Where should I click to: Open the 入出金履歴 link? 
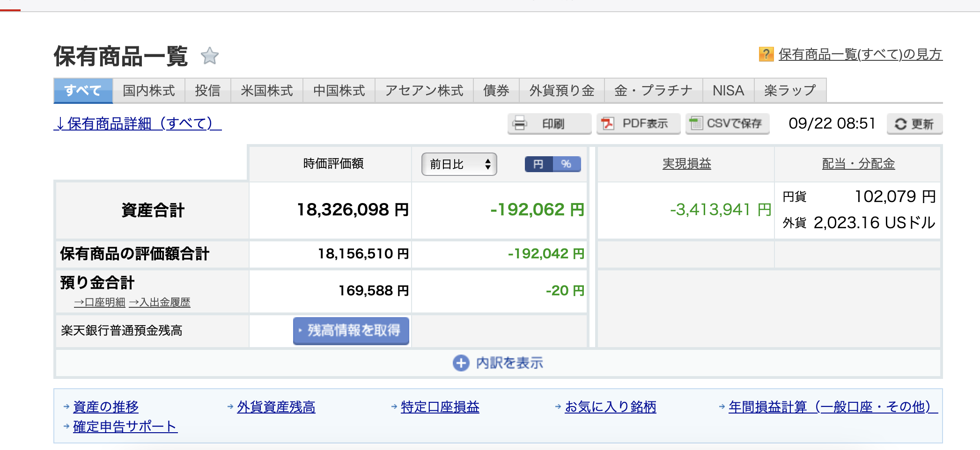tap(160, 303)
